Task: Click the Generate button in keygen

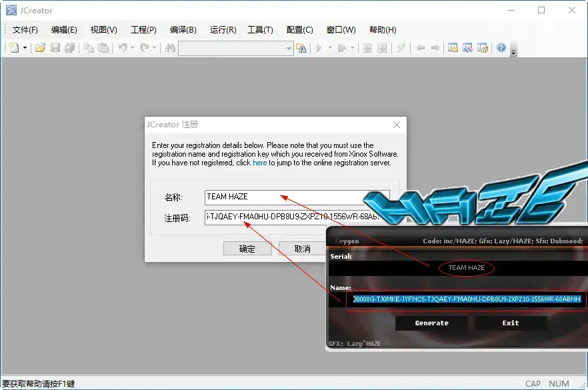Action: [x=431, y=323]
